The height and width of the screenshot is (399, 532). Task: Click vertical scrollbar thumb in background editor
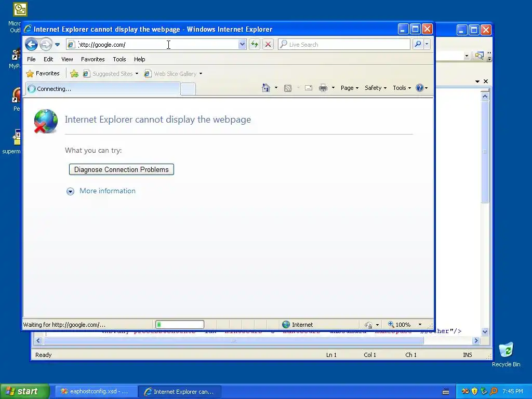485,152
